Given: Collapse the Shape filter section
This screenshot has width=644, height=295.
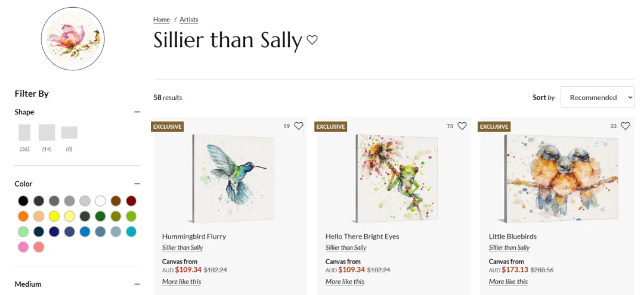Looking at the screenshot, I should coord(137,112).
